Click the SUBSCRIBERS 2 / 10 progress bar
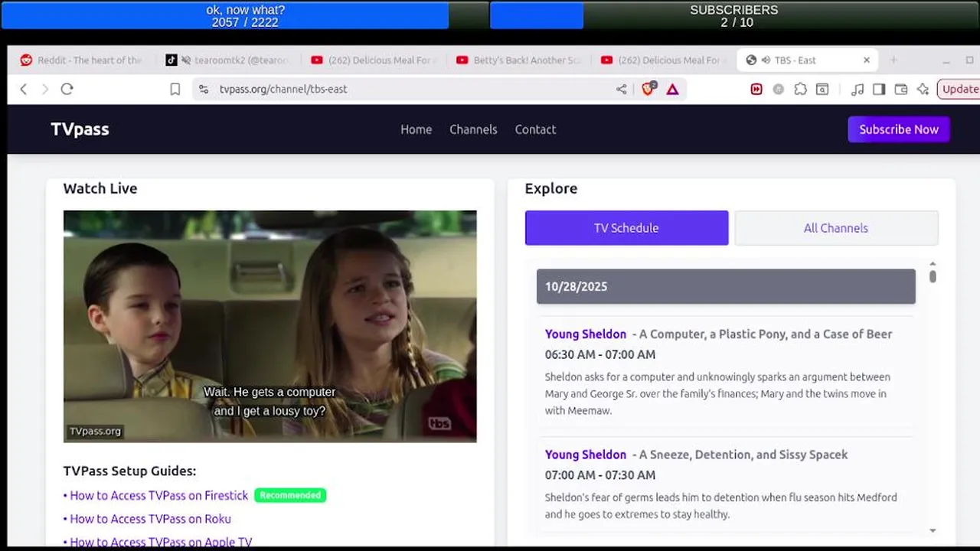The image size is (980, 551). pos(734,15)
